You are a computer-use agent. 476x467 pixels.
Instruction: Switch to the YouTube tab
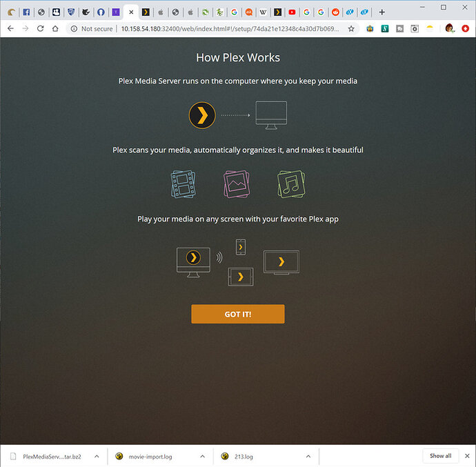292,12
